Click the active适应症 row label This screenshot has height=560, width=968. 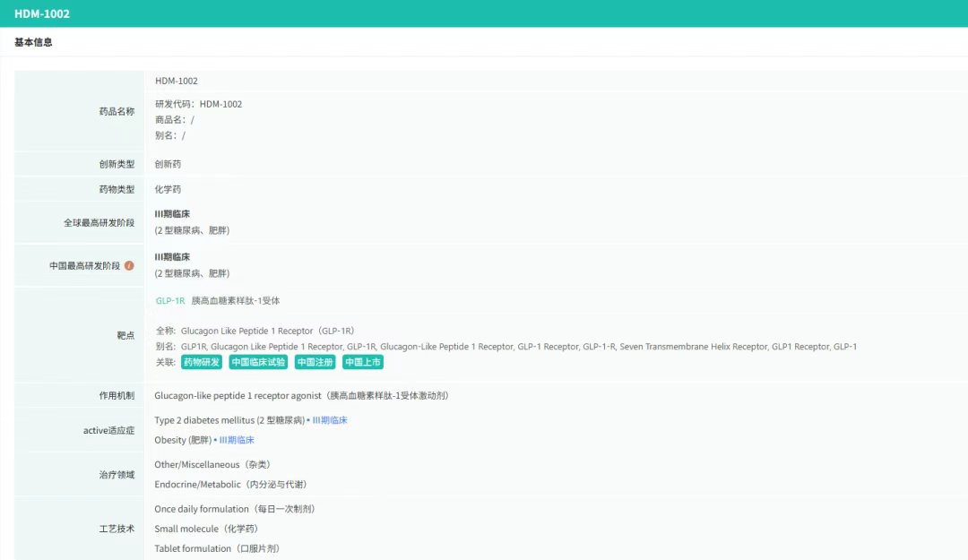pos(108,430)
